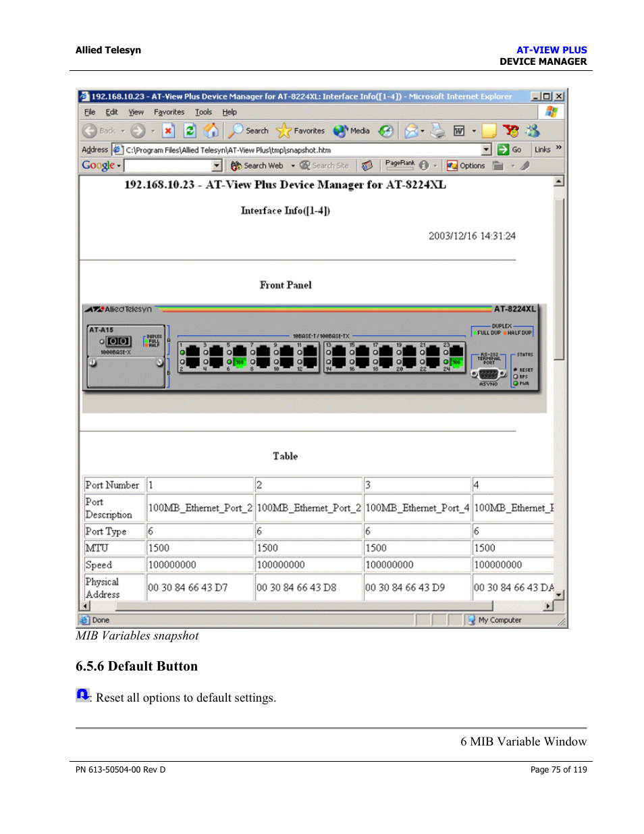
Task: Click the horizontal scrollbar left arrow
Action: click(84, 606)
